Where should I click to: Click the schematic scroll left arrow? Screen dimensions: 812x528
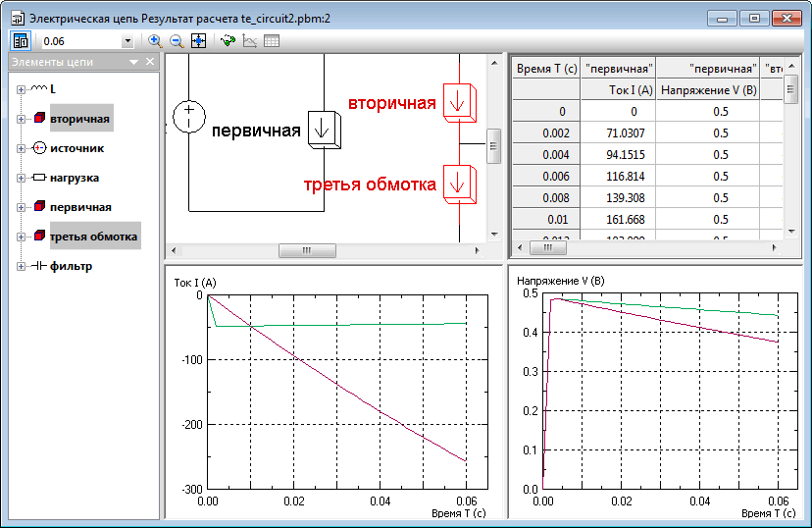pyautogui.click(x=174, y=251)
